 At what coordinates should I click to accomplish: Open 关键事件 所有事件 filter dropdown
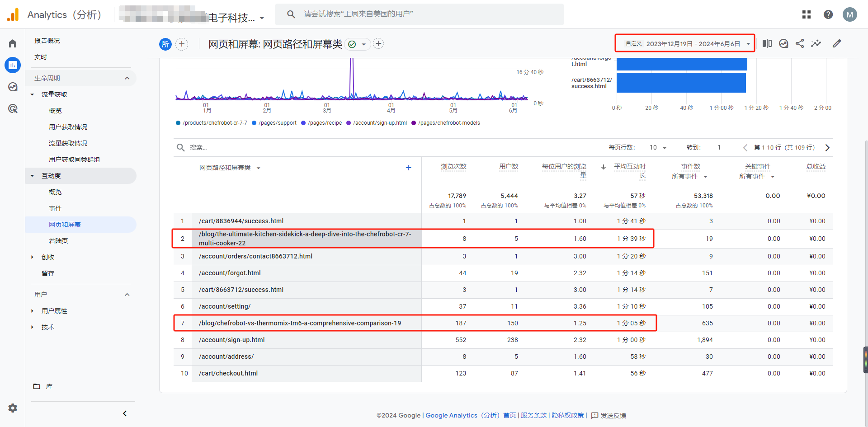757,177
